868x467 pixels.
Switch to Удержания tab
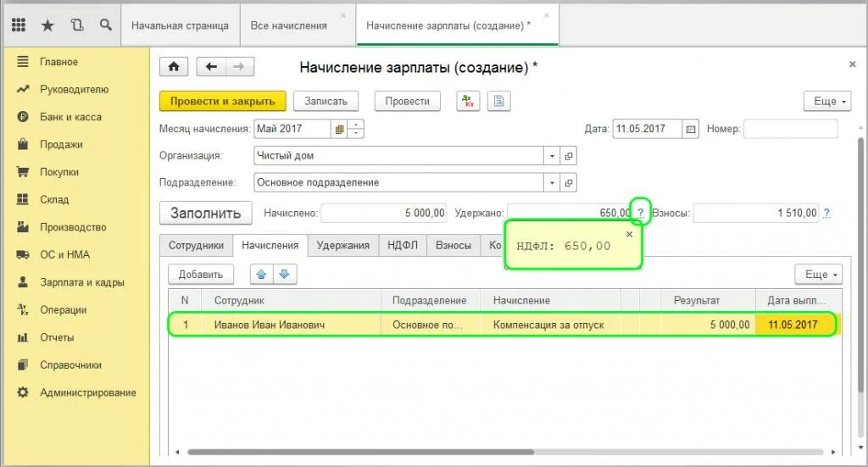(x=343, y=246)
